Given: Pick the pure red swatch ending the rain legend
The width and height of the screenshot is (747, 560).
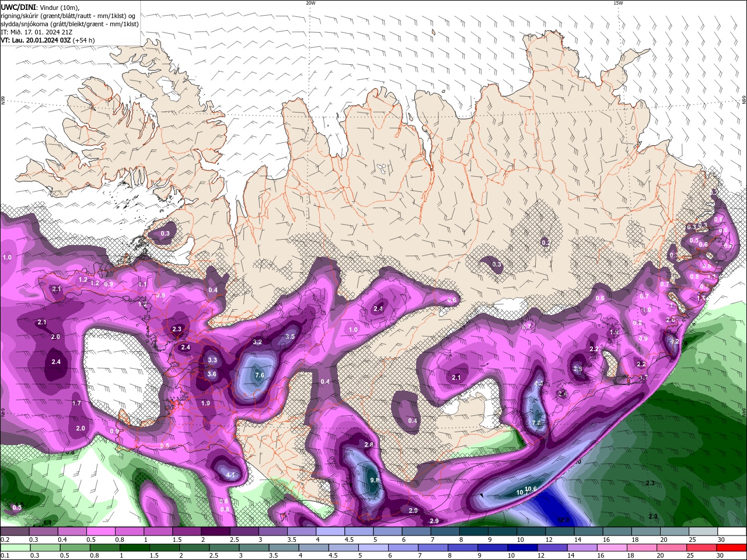Looking at the screenshot, I should tap(731, 548).
